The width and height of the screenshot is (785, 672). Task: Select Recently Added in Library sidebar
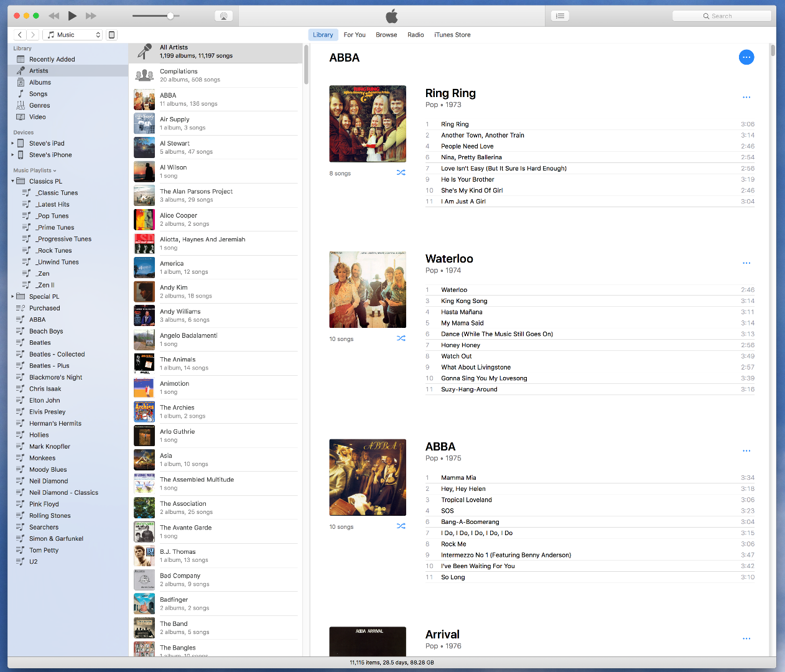pos(68,59)
